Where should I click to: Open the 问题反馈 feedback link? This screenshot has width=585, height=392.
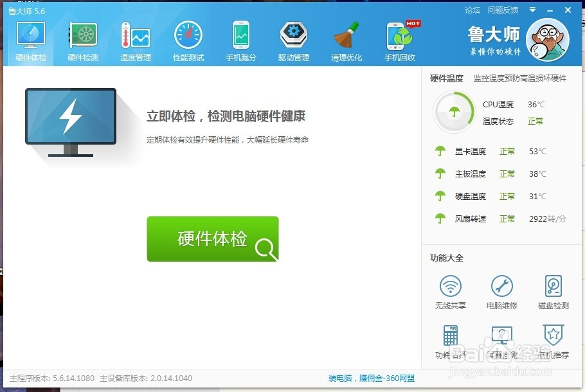point(503,10)
